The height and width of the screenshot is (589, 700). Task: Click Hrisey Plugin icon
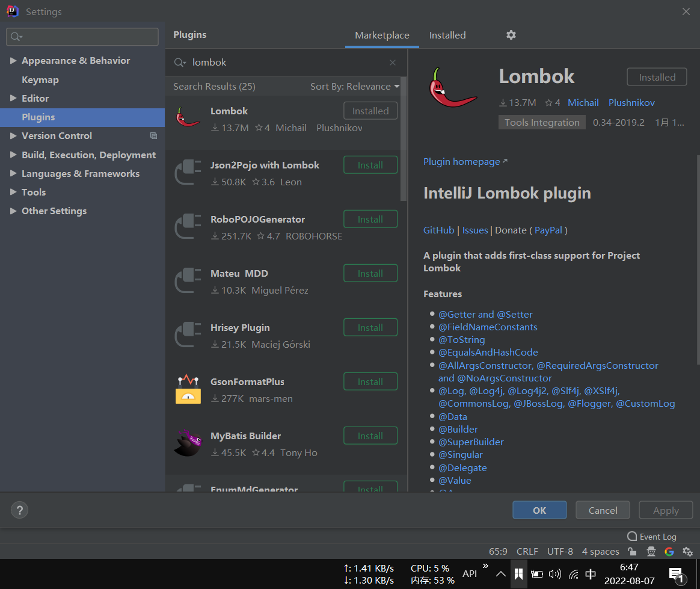188,335
